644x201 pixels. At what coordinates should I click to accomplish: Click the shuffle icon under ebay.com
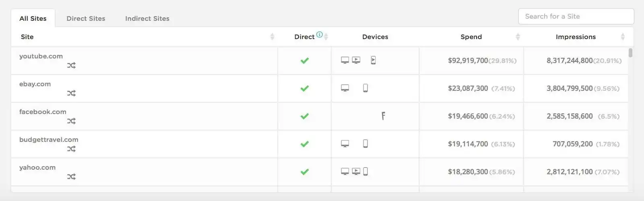71,93
